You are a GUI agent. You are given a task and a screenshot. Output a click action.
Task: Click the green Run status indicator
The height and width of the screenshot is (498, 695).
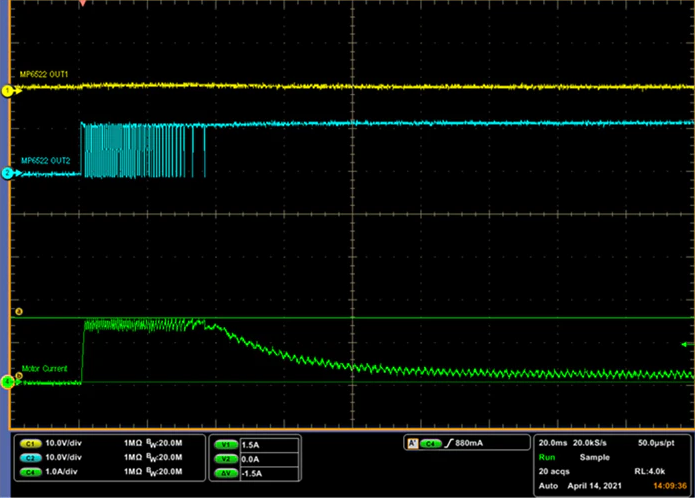point(546,455)
